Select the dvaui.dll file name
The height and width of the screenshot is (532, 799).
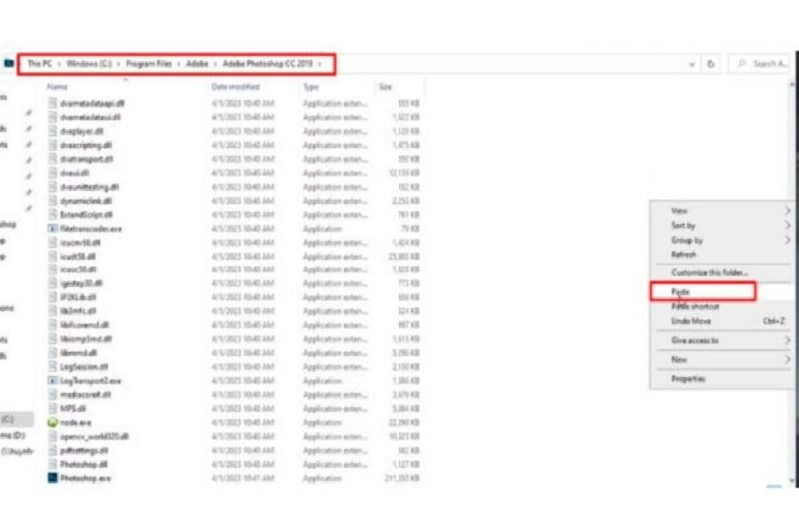[x=74, y=173]
